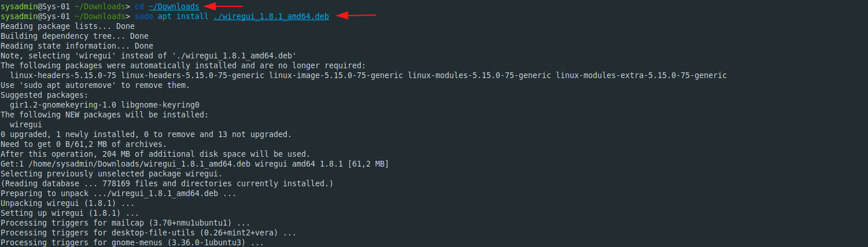The width and height of the screenshot is (868, 247).
Task: Click the 'Unpacking wiregui (1.8.1)' line
Action: click(x=68, y=203)
